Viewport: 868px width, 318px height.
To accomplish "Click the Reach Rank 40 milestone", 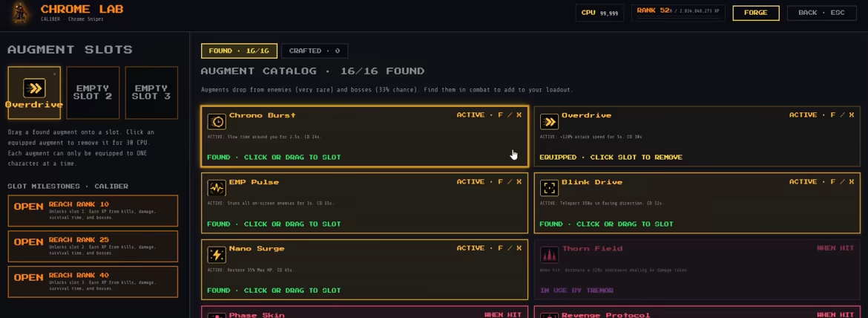I will 93,282.
